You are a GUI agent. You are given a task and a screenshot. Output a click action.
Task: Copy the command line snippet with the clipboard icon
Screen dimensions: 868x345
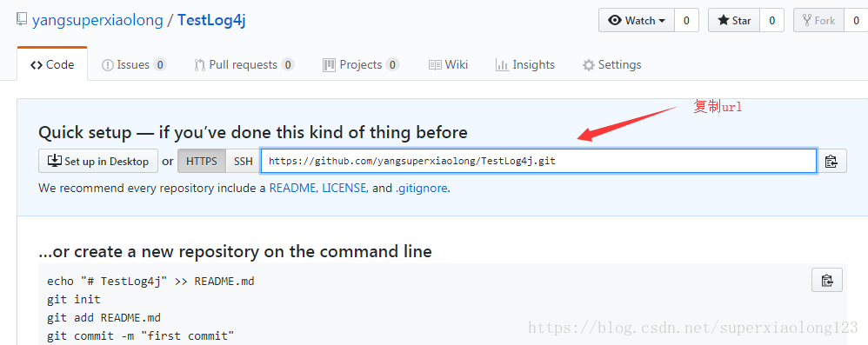click(827, 280)
